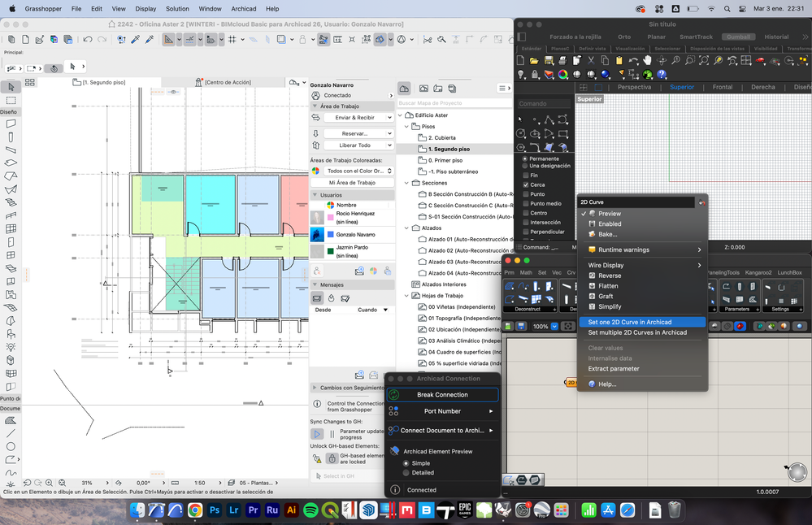Toggle the Gumball mode in Rhino

click(738, 37)
